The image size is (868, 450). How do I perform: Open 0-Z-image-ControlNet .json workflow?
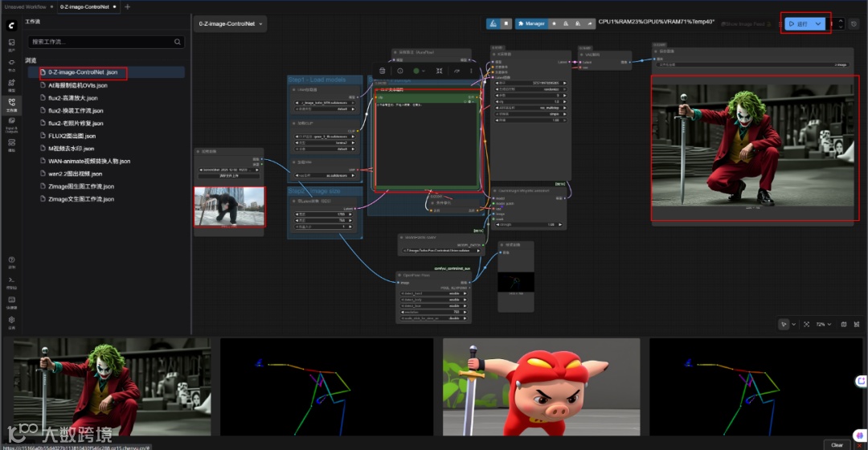pyautogui.click(x=83, y=72)
